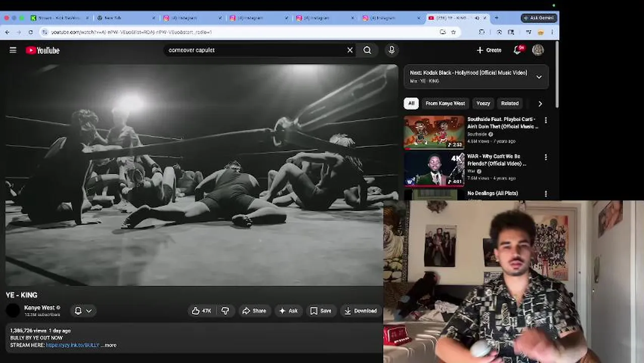Click the install/cast icon in the address bar
This screenshot has height=363, width=644.
click(442, 32)
